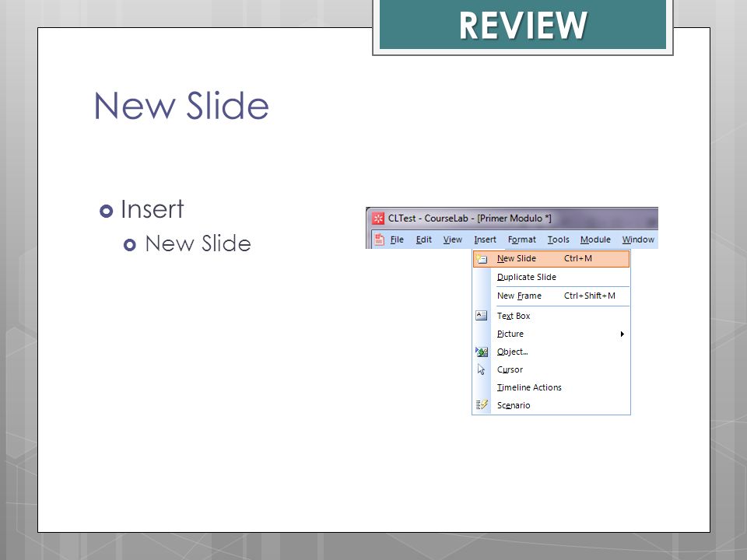
Task: Click the Ctrl+M shortcut text
Action: tap(578, 258)
